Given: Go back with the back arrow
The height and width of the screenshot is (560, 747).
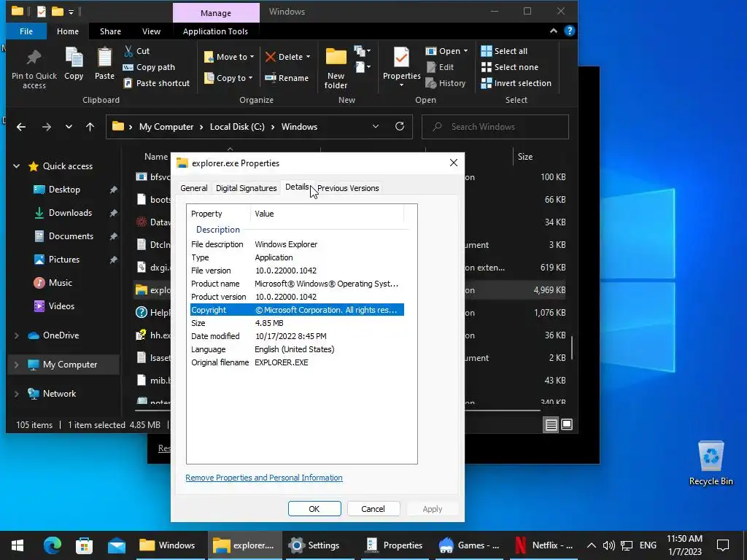Looking at the screenshot, I should coord(21,127).
